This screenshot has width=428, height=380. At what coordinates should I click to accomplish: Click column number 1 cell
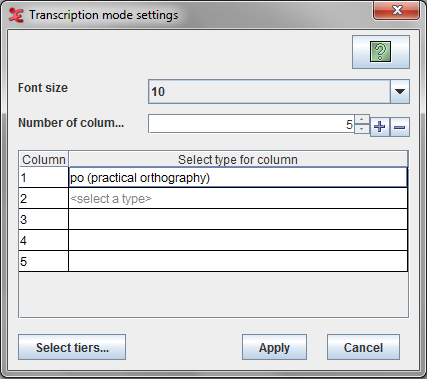coord(44,178)
